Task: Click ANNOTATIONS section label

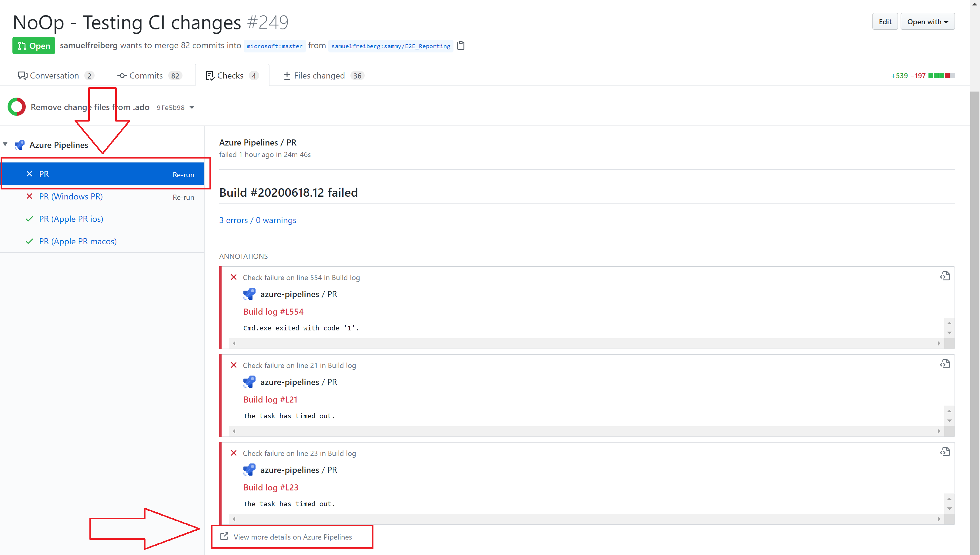Action: coord(244,256)
